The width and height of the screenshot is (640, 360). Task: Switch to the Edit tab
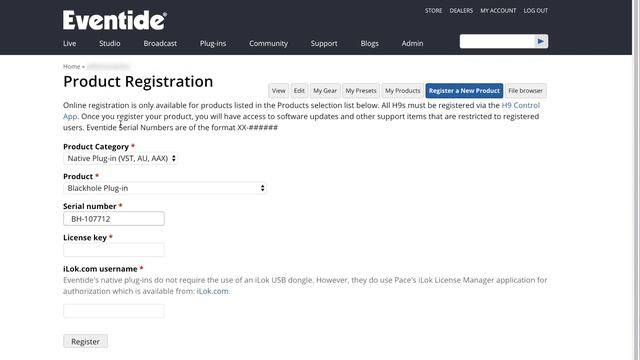299,91
